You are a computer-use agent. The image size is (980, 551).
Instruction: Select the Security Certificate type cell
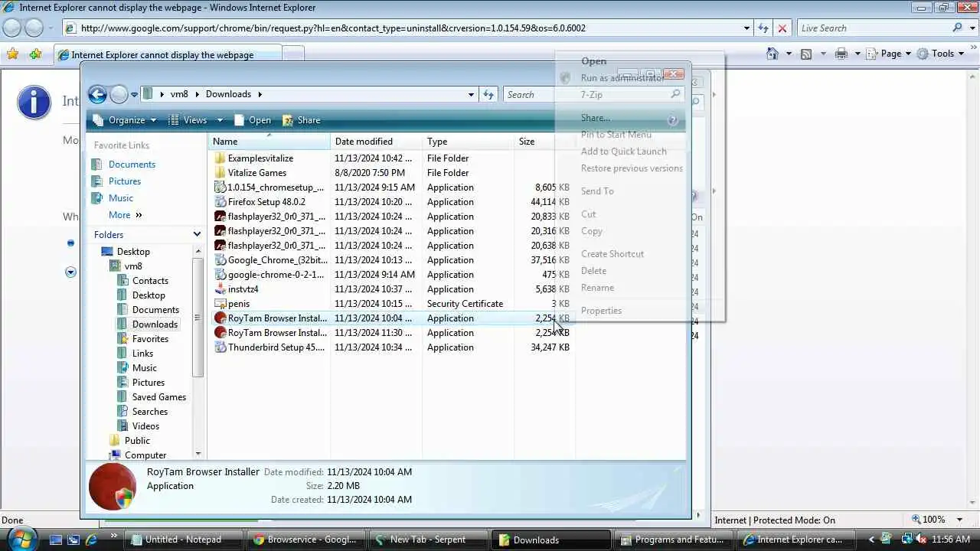coord(465,304)
